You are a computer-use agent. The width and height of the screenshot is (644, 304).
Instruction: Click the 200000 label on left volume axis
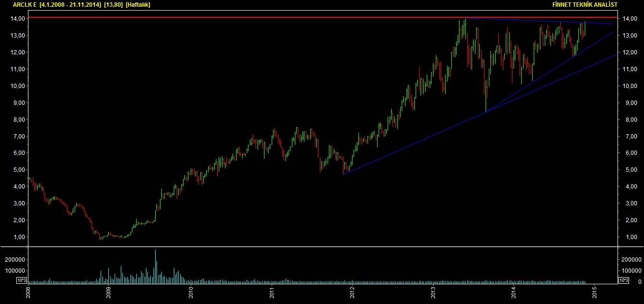tap(14, 260)
